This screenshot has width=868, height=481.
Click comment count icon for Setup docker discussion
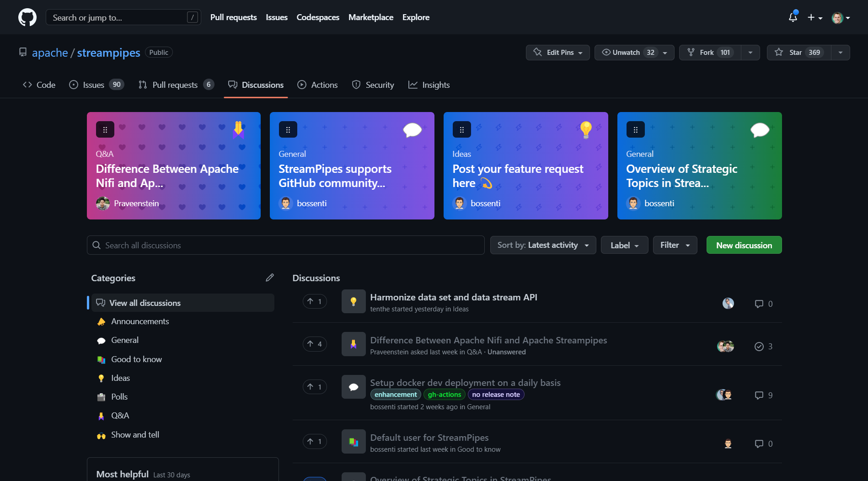[x=759, y=395]
